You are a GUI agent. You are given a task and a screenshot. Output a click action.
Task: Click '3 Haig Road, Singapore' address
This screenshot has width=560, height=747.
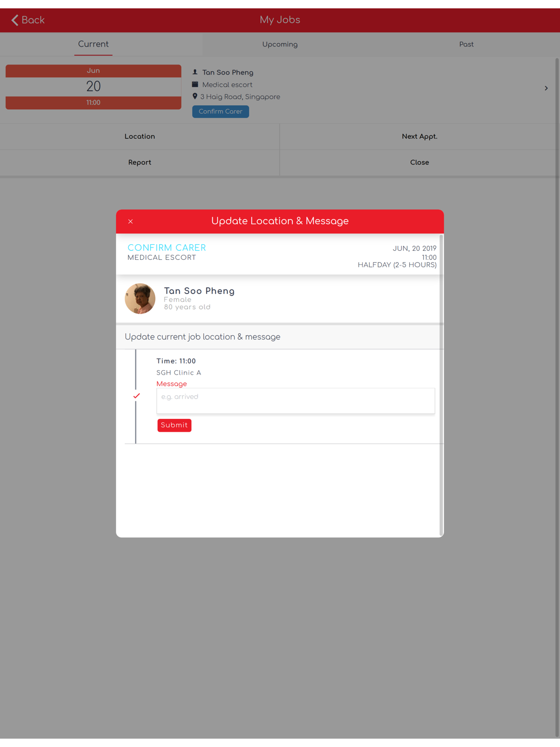(x=240, y=97)
